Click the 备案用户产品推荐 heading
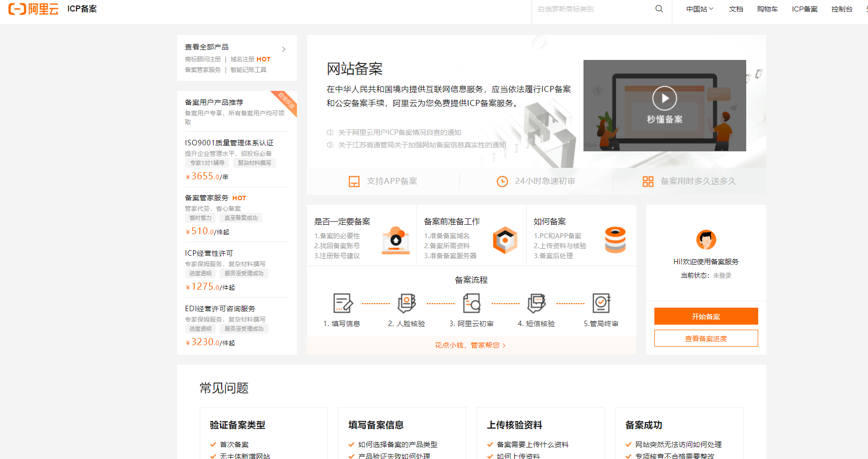The width and height of the screenshot is (868, 459). (x=214, y=102)
